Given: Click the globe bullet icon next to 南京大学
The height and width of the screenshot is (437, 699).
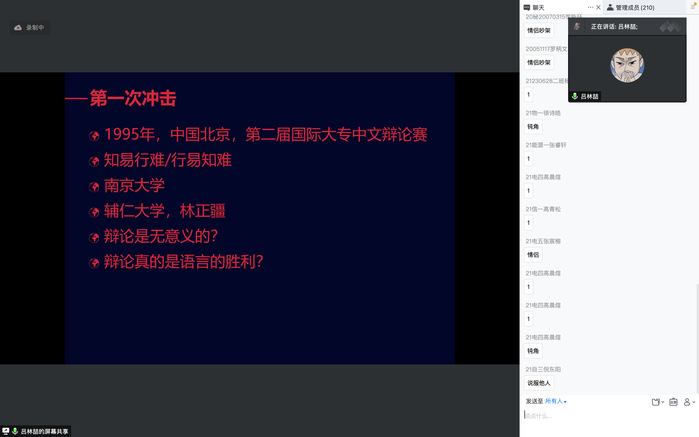Looking at the screenshot, I should tap(94, 186).
